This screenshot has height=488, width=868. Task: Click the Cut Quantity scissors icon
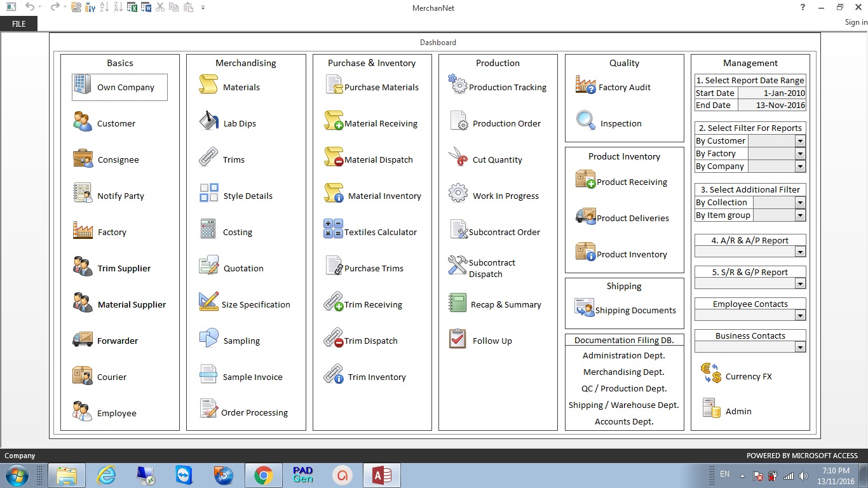pyautogui.click(x=458, y=157)
